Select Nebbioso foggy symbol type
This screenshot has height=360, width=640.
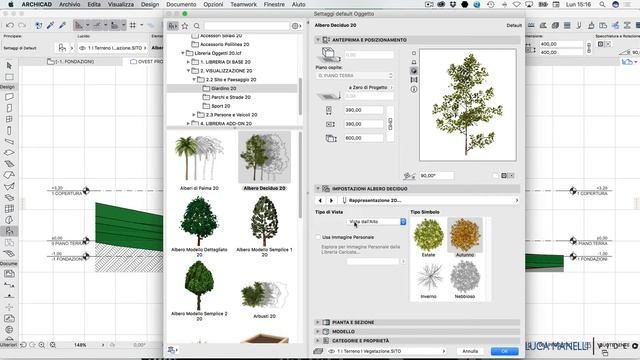click(x=465, y=280)
